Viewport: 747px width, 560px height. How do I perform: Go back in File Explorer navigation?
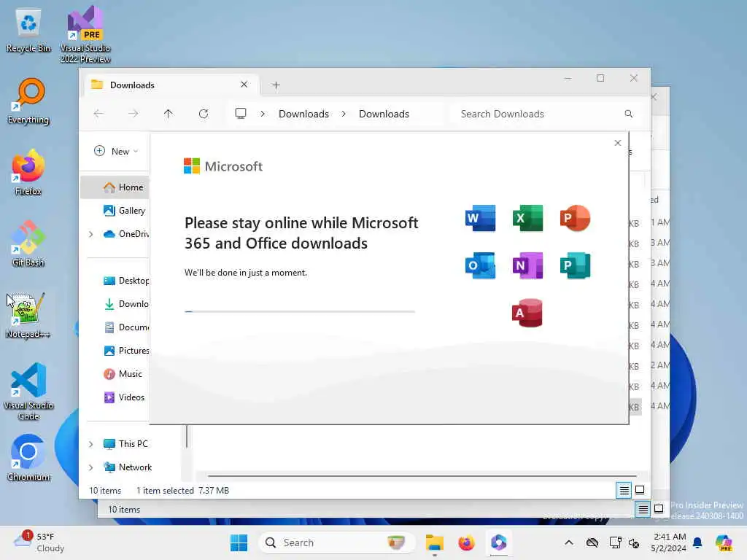point(98,114)
